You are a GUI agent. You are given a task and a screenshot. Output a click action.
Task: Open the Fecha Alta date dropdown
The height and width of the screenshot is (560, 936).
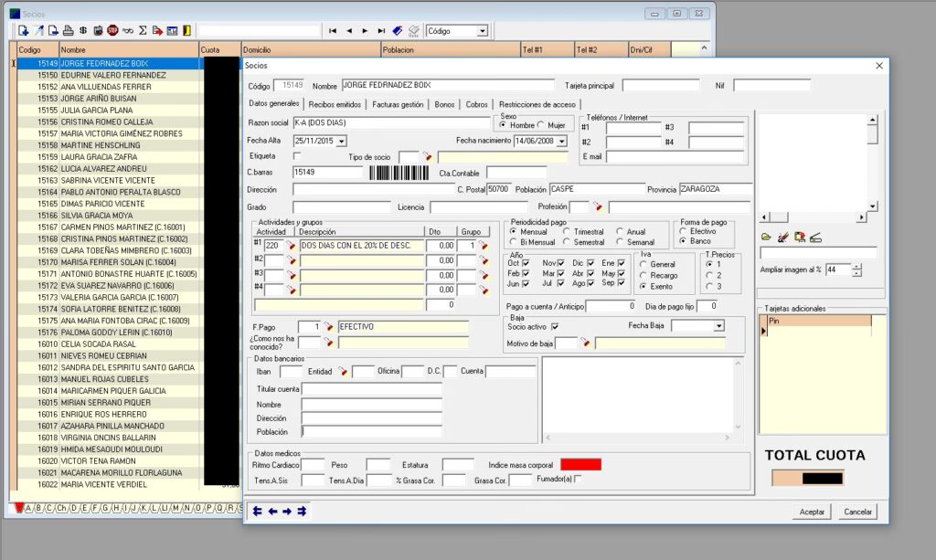(341, 142)
